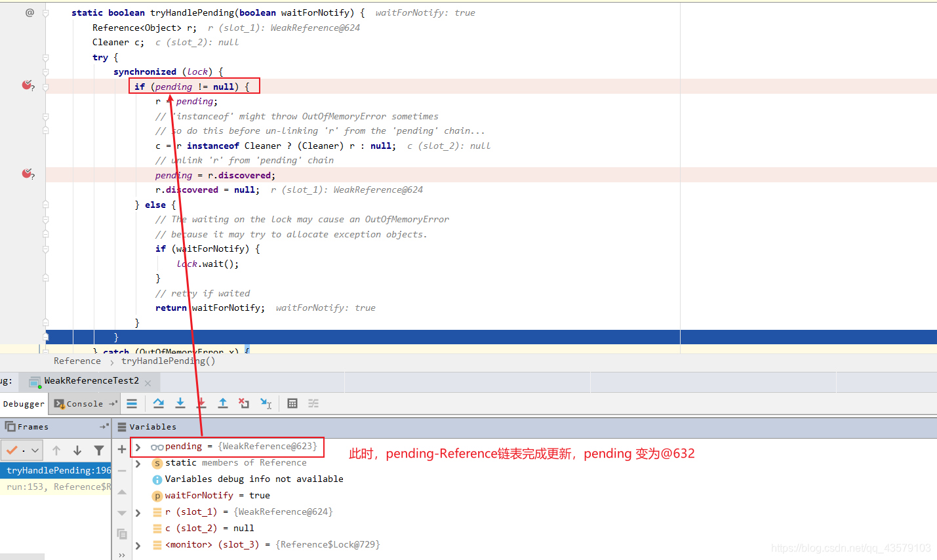The height and width of the screenshot is (560, 937).
Task: Click the remove watch minus icon
Action: [x=121, y=470]
